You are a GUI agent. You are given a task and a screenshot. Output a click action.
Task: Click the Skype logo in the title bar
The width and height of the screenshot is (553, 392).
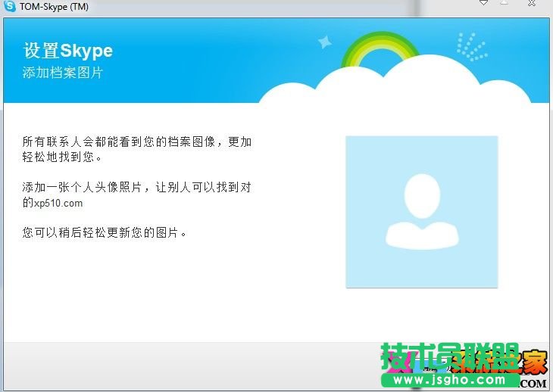click(x=10, y=6)
